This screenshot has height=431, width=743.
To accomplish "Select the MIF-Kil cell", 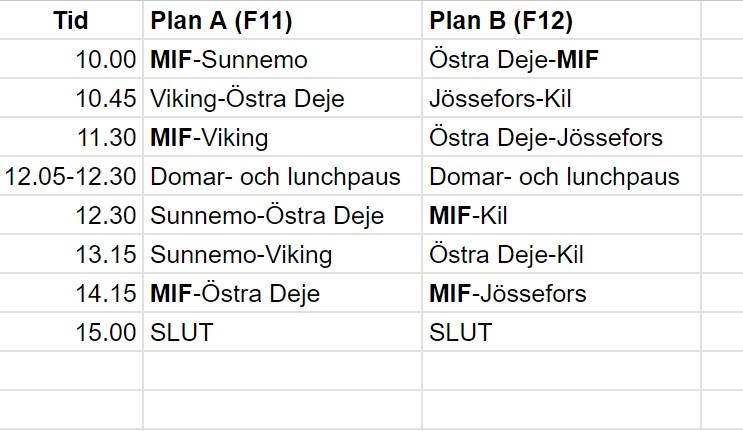I will pos(467,216).
